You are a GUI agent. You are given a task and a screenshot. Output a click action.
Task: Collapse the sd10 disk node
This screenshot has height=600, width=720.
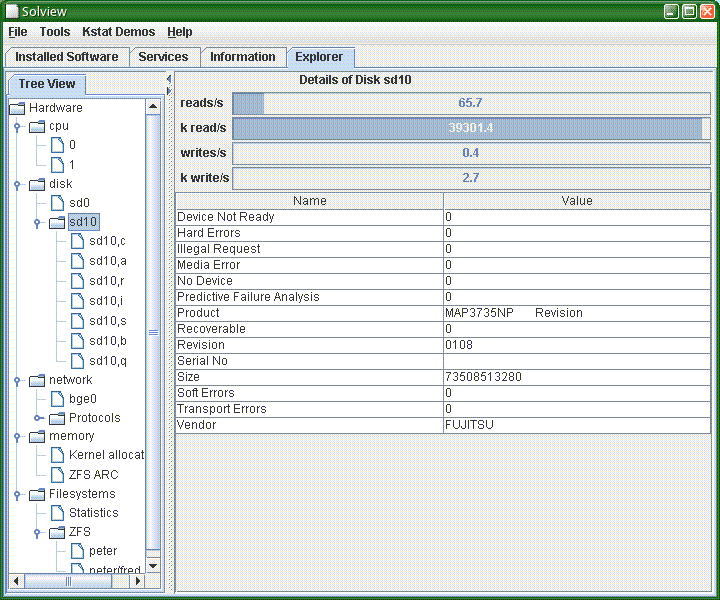[x=37, y=222]
